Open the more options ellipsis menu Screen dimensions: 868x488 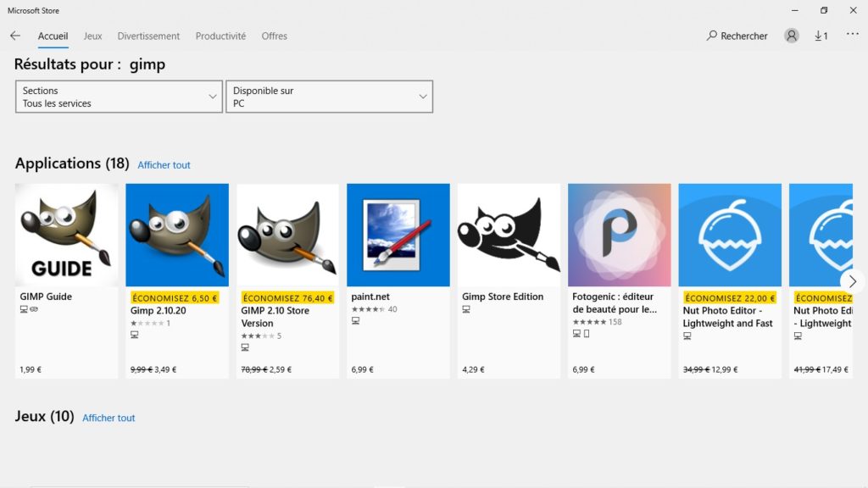click(x=853, y=34)
